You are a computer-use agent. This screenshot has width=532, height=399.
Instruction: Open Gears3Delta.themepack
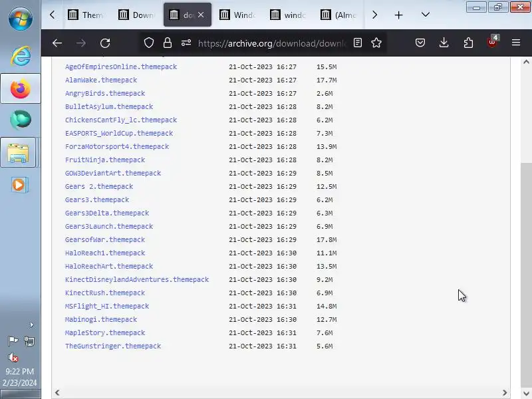[107, 213]
